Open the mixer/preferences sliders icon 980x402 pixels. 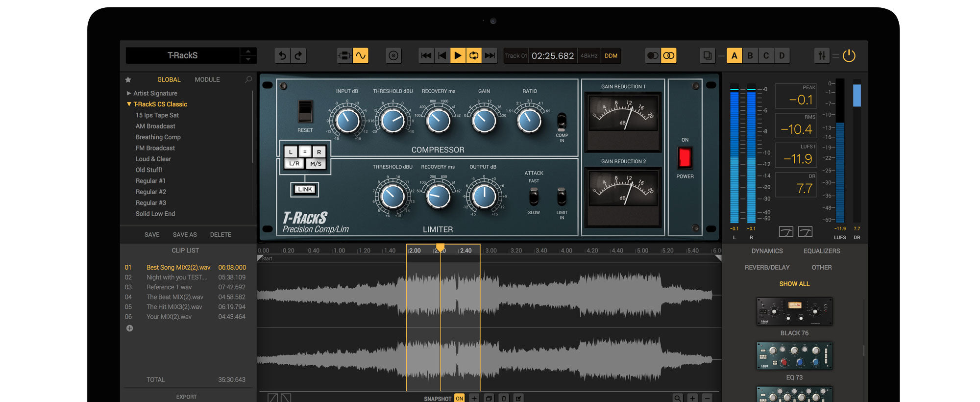click(822, 55)
